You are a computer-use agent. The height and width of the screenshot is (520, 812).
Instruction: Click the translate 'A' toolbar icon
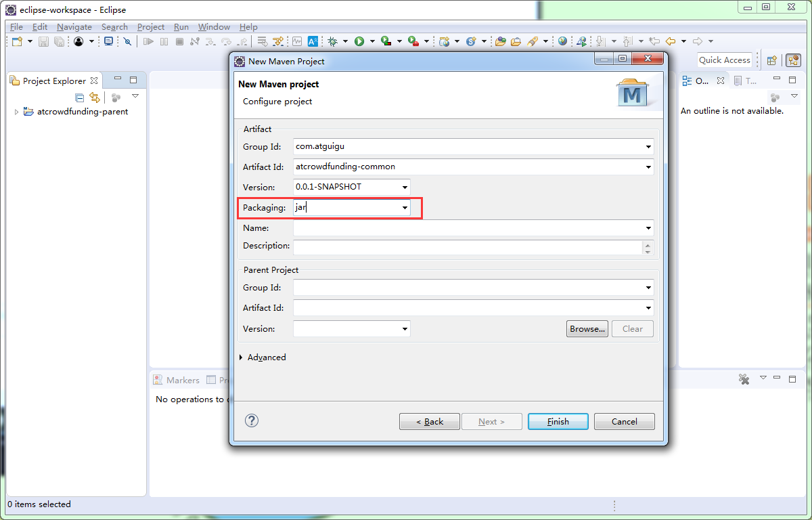click(313, 41)
